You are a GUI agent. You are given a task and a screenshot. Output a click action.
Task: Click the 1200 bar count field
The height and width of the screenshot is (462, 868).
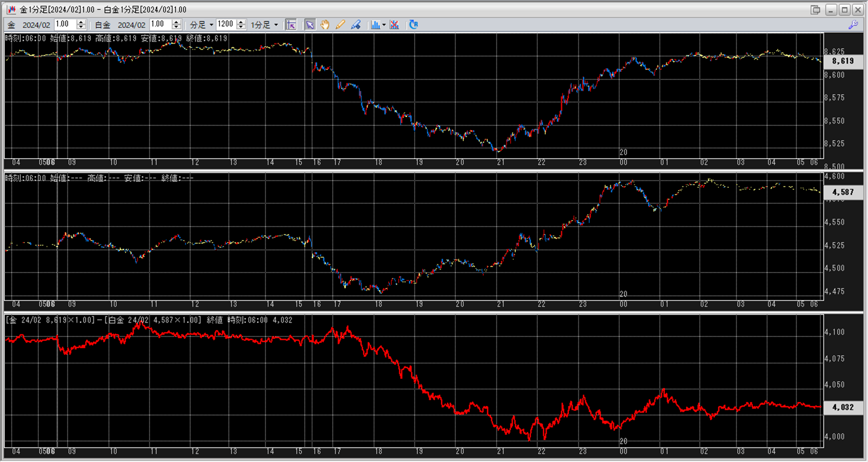(x=226, y=24)
